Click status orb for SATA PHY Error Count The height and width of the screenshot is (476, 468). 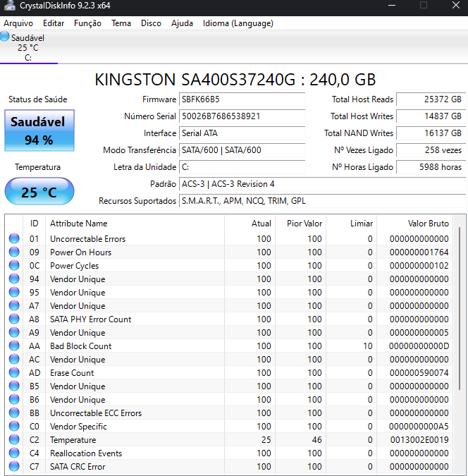14,319
